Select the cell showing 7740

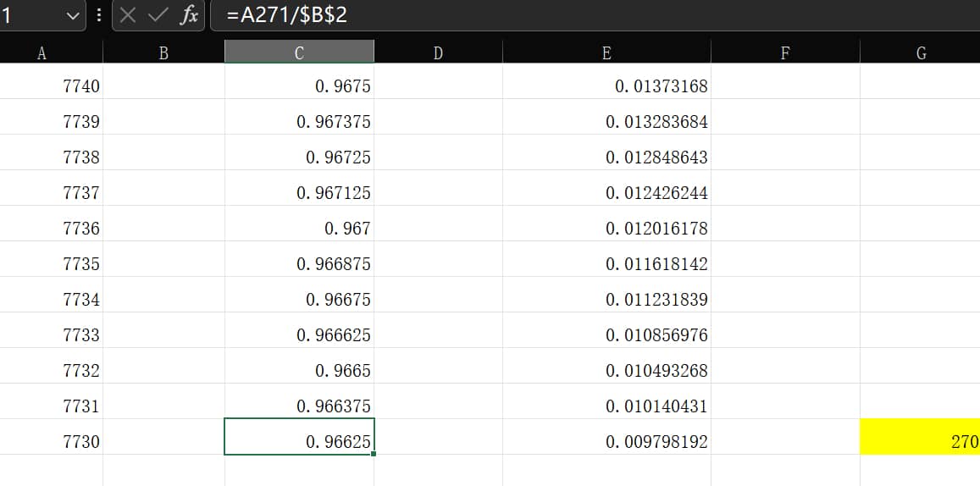[x=52, y=86]
